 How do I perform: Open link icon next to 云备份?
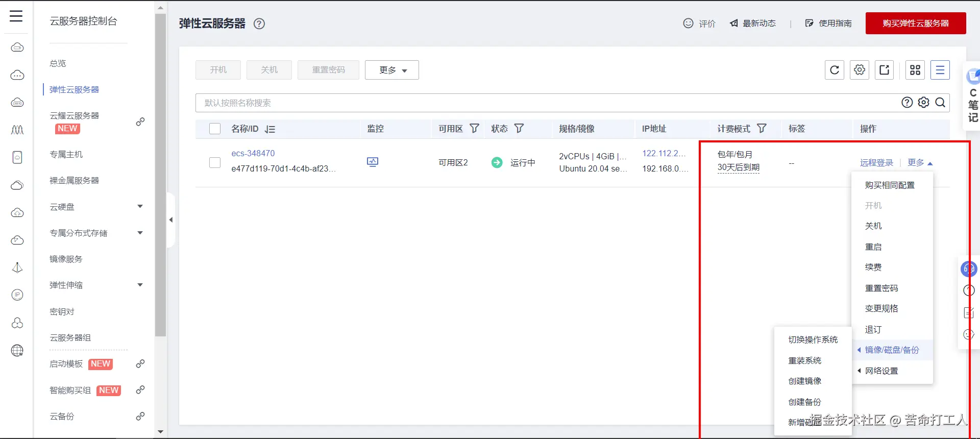140,417
